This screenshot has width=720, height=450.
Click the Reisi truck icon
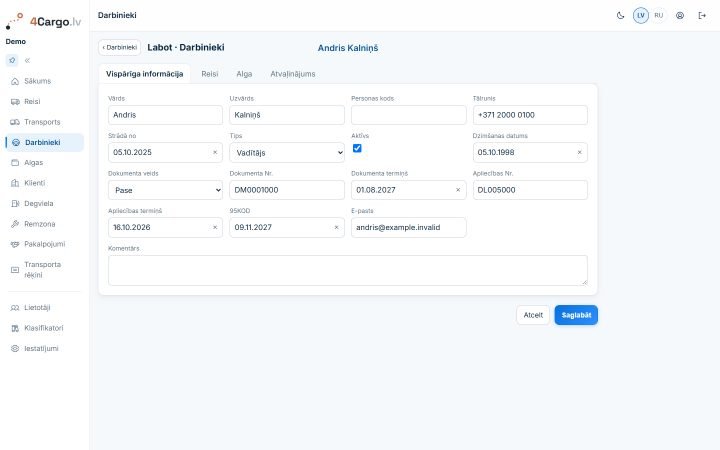[15, 101]
